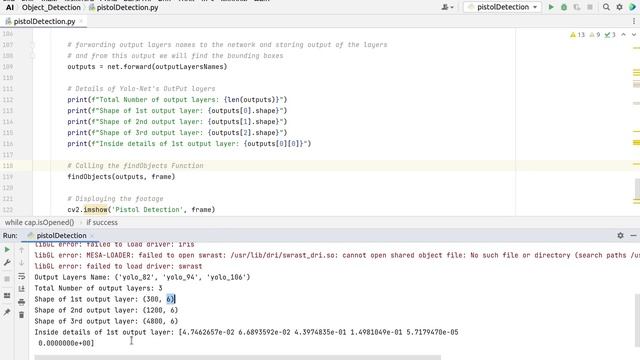Click line number 118 in gutter
This screenshot has width=640, height=360.
(x=8, y=166)
